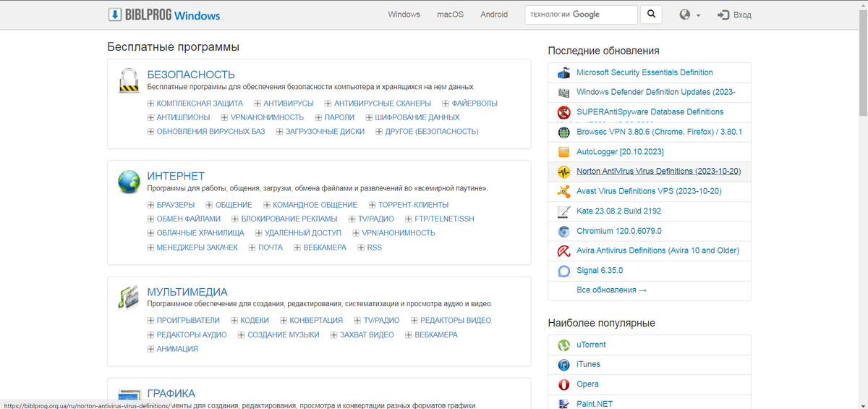Click the Chromium icon

coord(564,232)
